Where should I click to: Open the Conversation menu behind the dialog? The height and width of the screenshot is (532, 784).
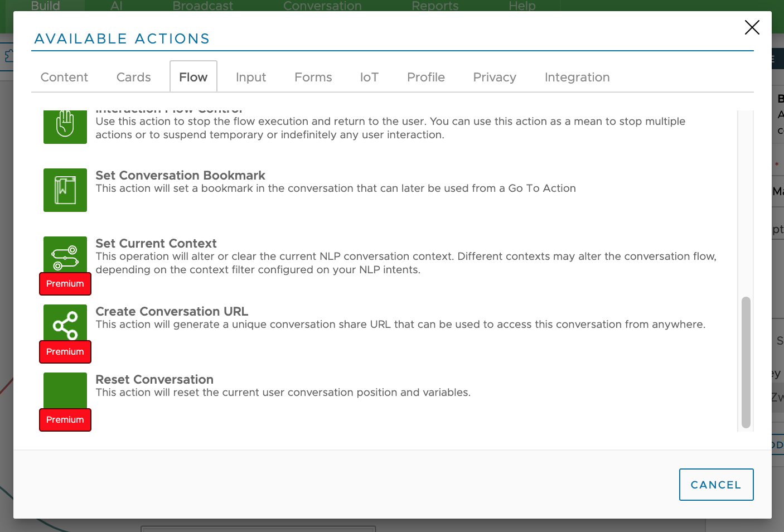pyautogui.click(x=322, y=6)
